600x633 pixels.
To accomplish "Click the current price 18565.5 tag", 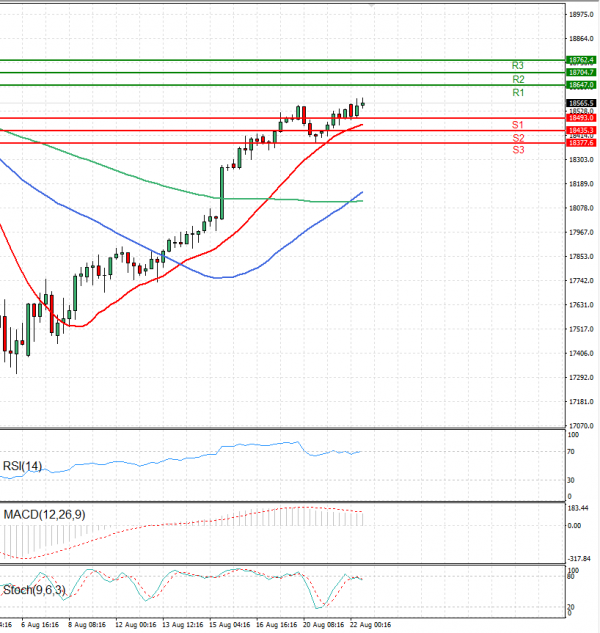I will [x=581, y=103].
